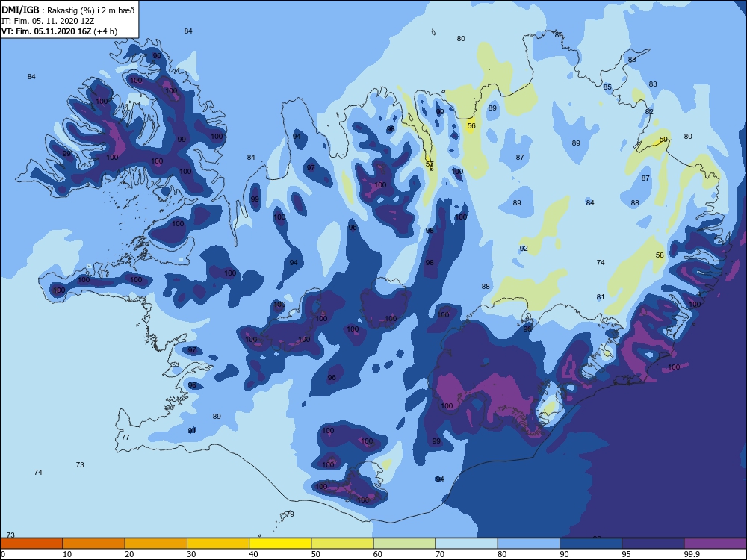747x560 pixels.
Task: Click the humidity value 92 on the map
Action: (524, 248)
